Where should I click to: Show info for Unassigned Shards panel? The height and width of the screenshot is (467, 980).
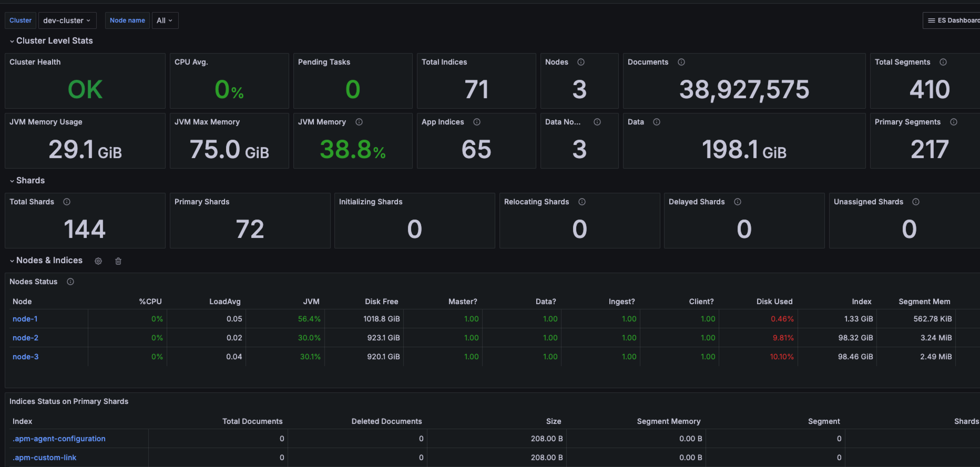pos(916,202)
